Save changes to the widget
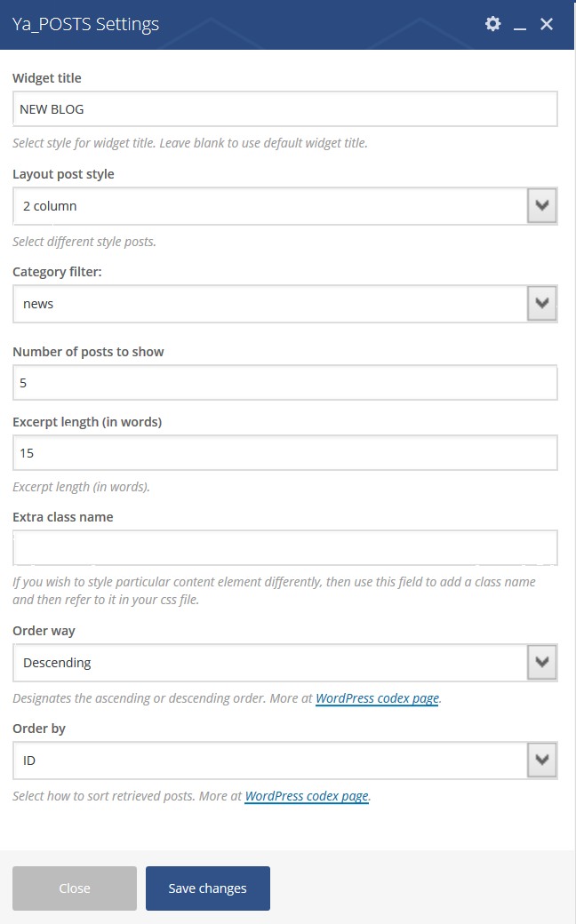Viewport: 576px width, 924px height. click(x=207, y=888)
